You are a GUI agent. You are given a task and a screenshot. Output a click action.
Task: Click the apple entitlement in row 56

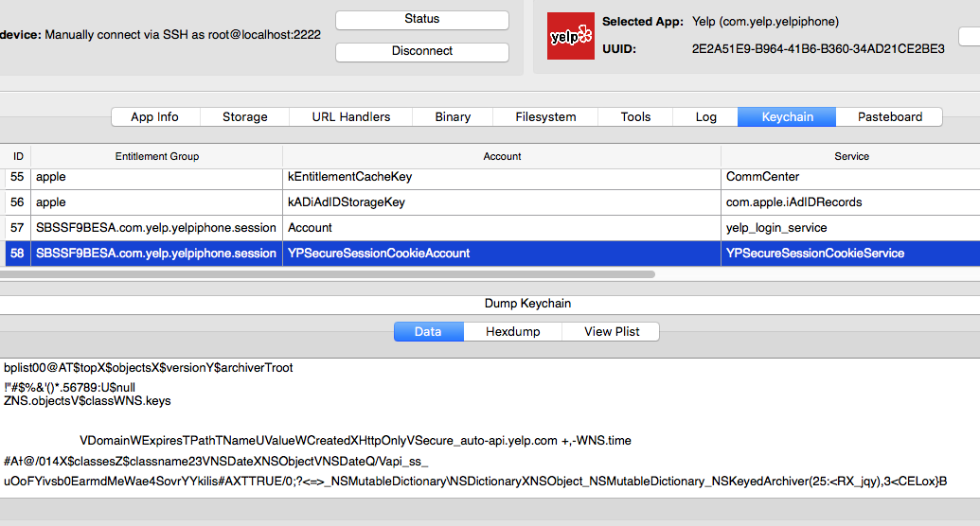(x=157, y=202)
